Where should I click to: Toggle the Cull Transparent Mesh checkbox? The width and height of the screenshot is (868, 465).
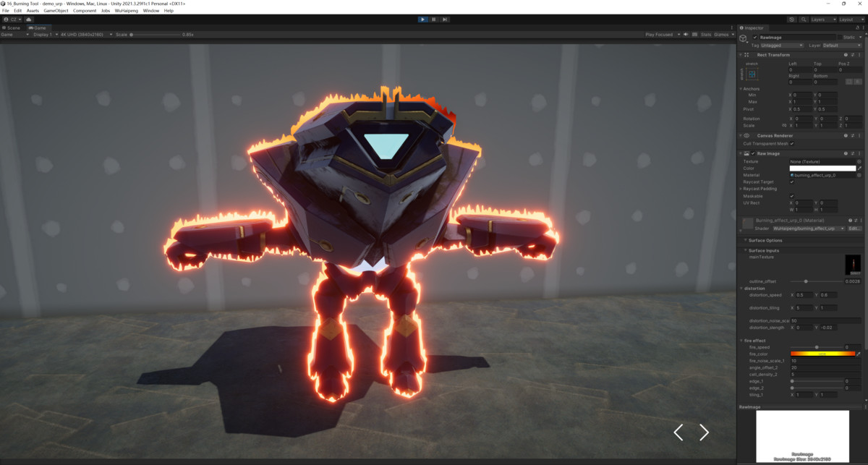792,143
